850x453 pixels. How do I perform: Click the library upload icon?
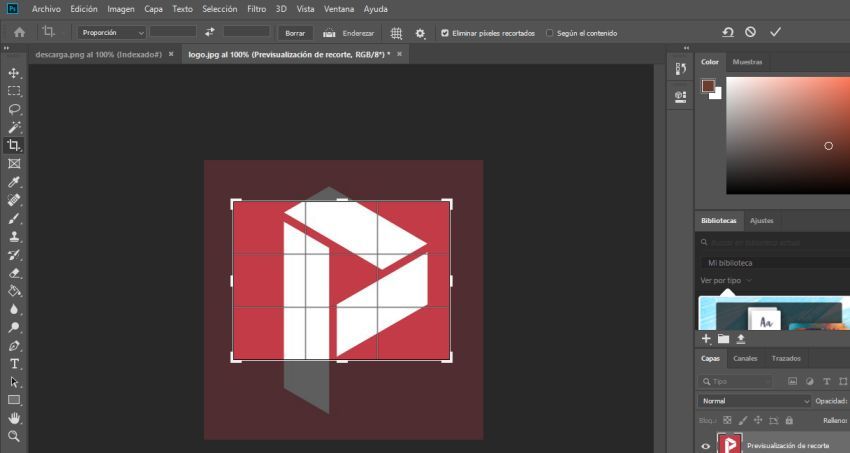coord(740,339)
